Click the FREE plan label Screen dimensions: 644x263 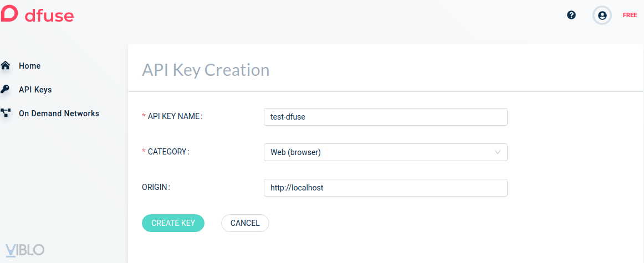pos(630,16)
